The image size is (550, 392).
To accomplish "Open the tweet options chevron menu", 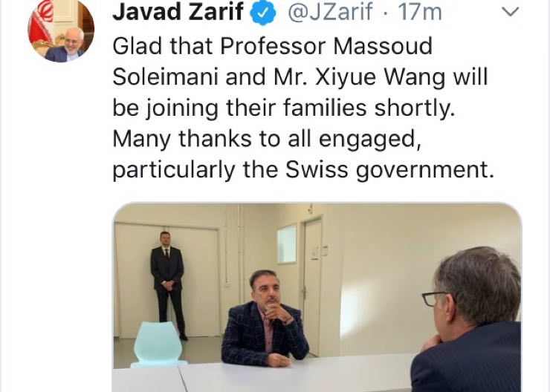I will (x=510, y=12).
